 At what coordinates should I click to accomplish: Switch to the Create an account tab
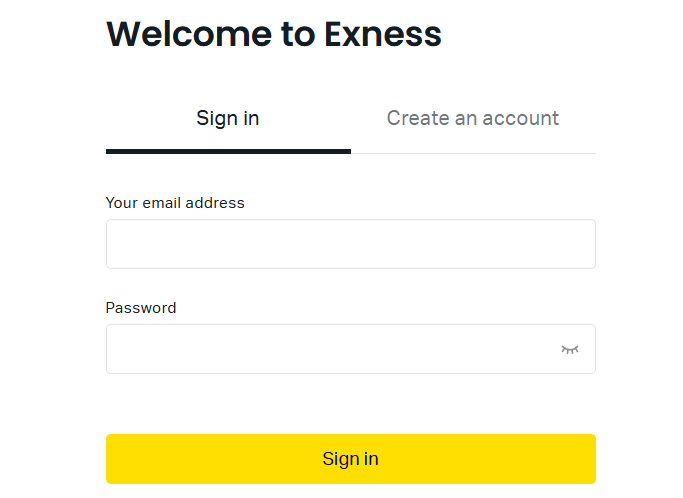(x=472, y=118)
